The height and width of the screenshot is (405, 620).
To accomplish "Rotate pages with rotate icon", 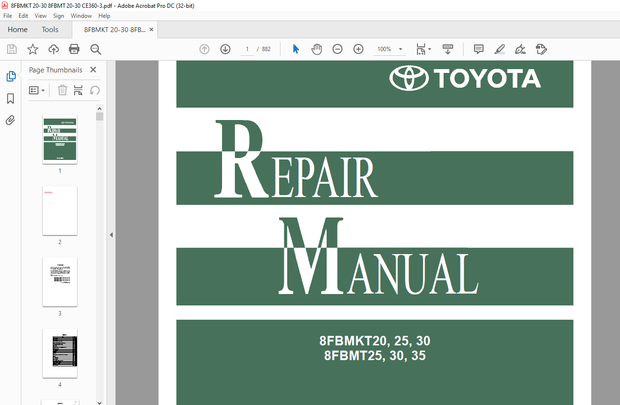I will pos(95,90).
